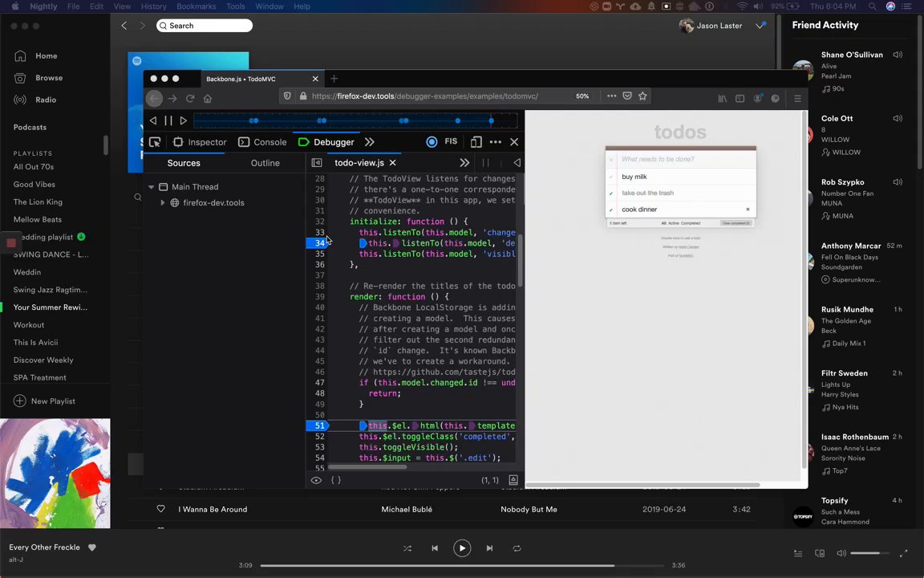
Task: Click breakpoint on line 51 gutter
Action: pos(318,425)
